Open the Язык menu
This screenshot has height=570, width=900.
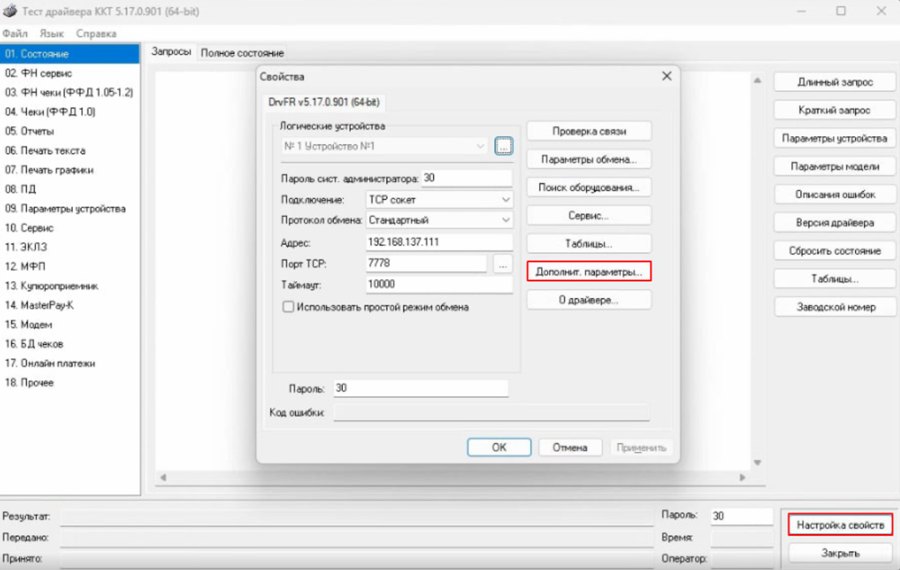coord(51,33)
